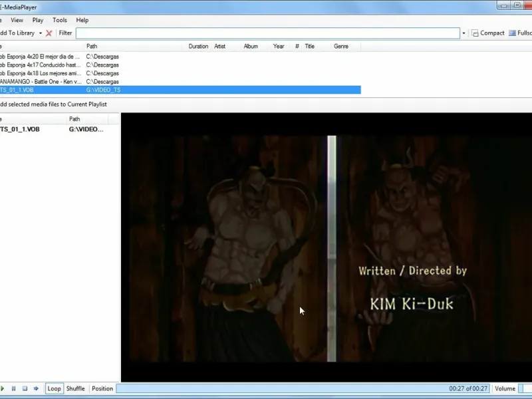Switch to Compact view

488,33
